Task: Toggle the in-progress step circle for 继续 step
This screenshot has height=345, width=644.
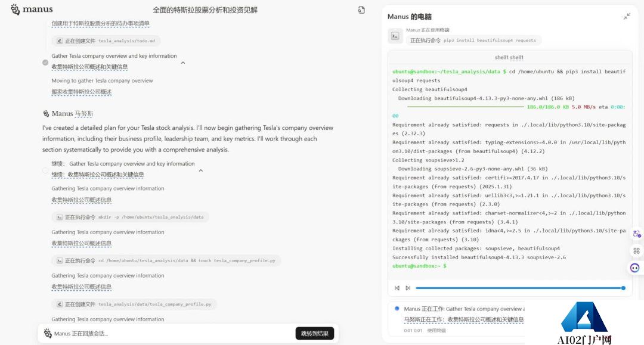Action: 45,170
